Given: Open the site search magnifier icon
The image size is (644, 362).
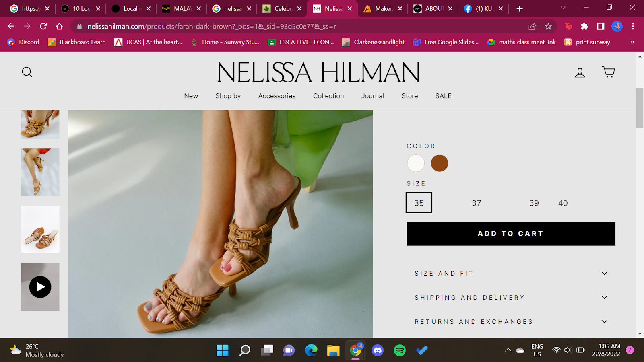Looking at the screenshot, I should [27, 72].
